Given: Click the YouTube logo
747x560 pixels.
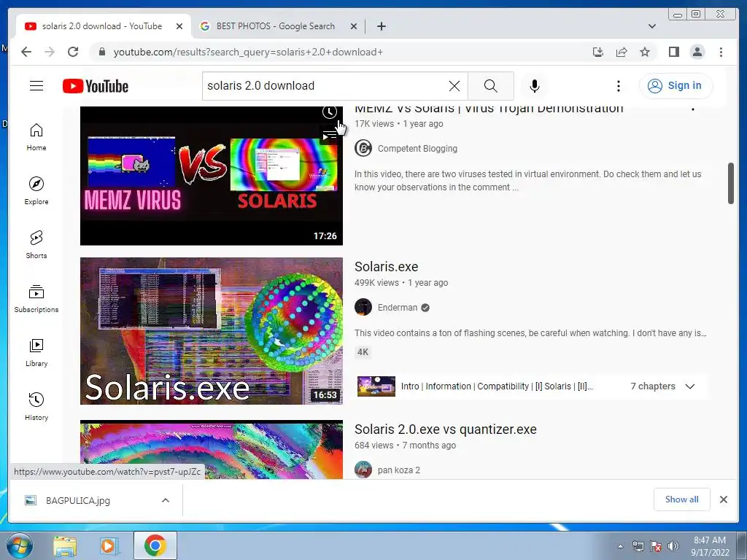Looking at the screenshot, I should click(96, 86).
